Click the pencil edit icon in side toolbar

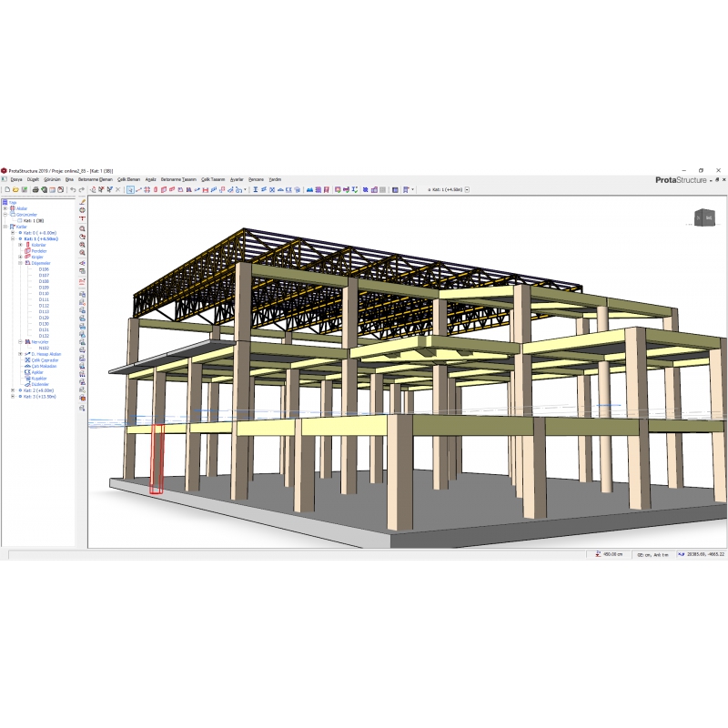click(x=83, y=202)
